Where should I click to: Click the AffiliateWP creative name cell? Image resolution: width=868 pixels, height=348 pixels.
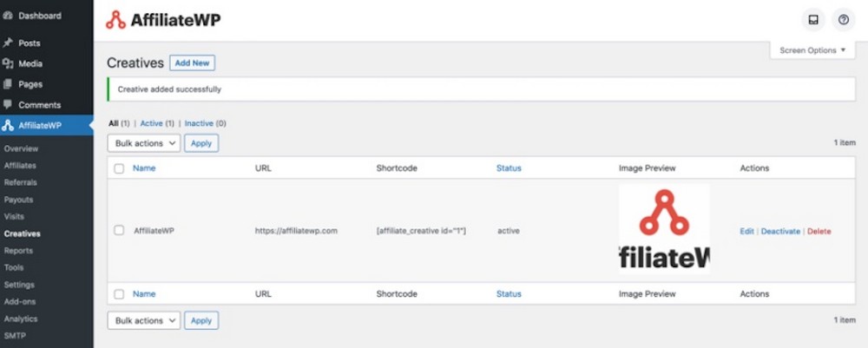154,231
